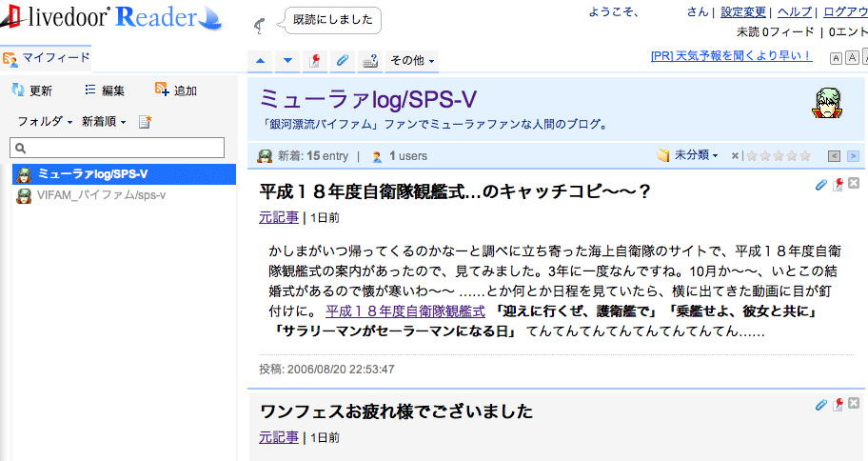This screenshot has height=461, width=868.
Task: Expand the フォルダ dropdown
Action: click(45, 121)
